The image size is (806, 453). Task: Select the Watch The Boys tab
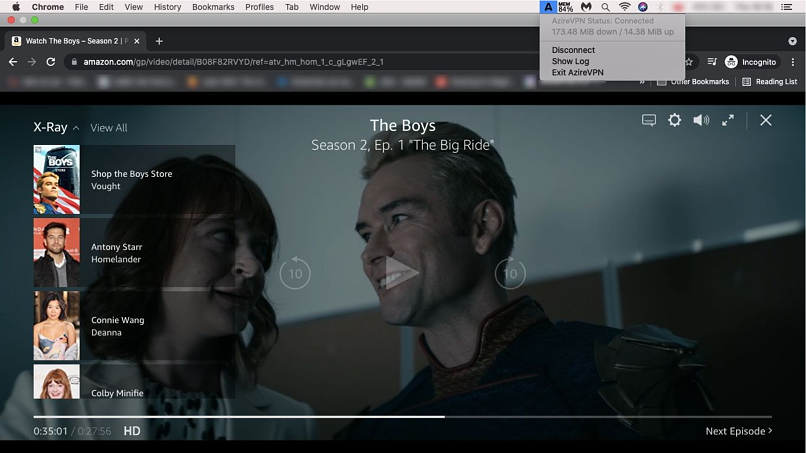pos(76,41)
